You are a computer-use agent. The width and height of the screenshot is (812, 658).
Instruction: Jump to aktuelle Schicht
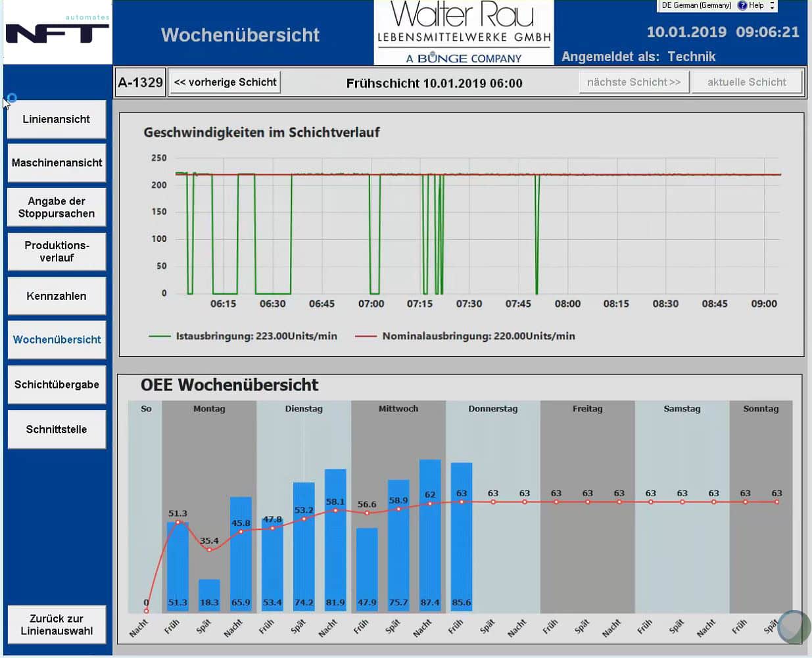[747, 82]
